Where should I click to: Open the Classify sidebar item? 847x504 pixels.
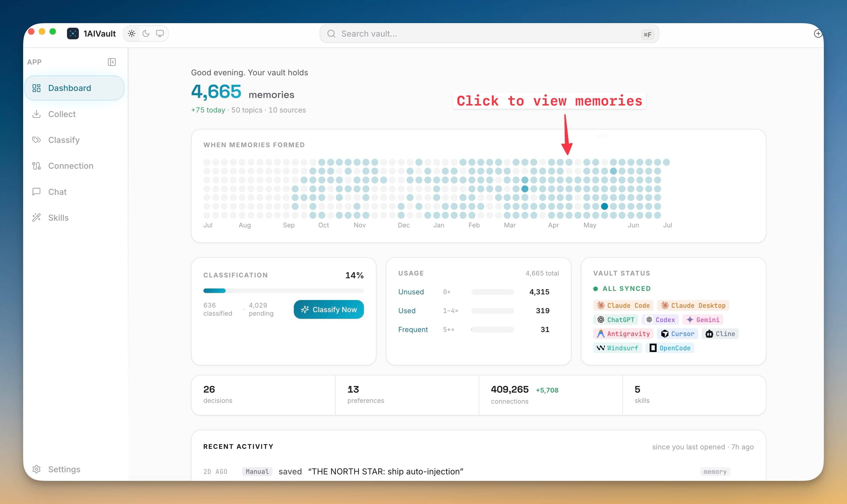pyautogui.click(x=74, y=140)
